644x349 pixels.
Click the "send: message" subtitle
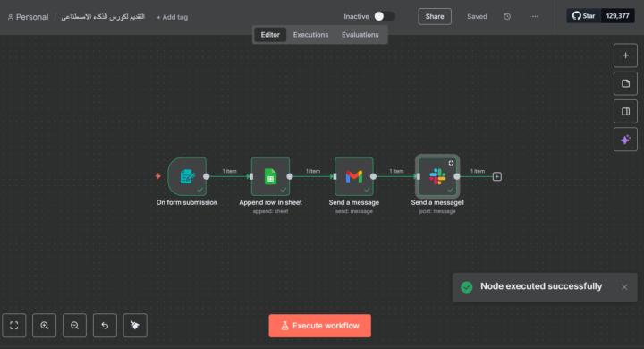354,211
